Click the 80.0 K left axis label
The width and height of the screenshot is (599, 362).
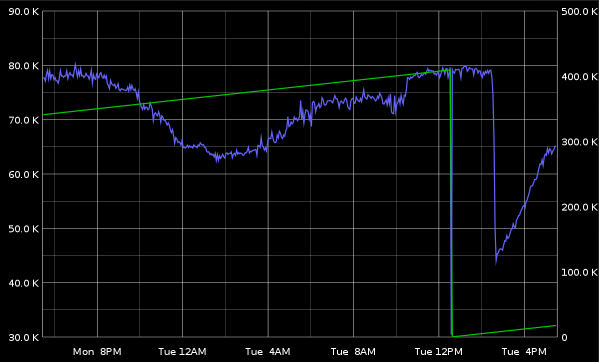[x=23, y=66]
